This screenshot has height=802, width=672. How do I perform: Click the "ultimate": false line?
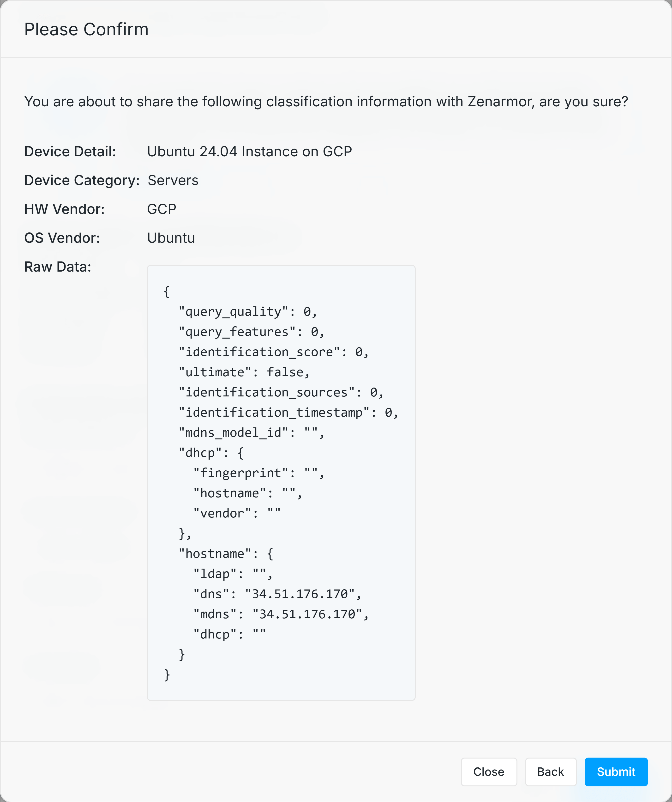point(244,372)
